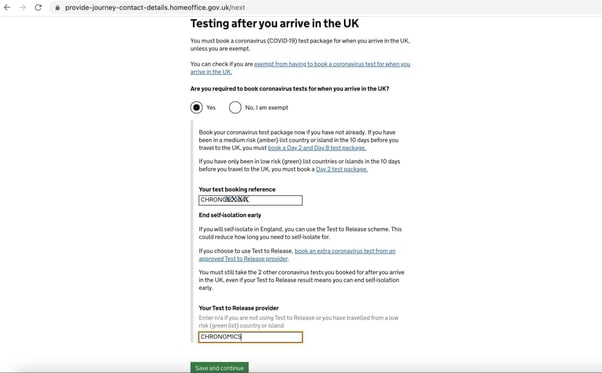The height and width of the screenshot is (373, 602).
Task: Click the Save and continue button
Action: pos(219,368)
